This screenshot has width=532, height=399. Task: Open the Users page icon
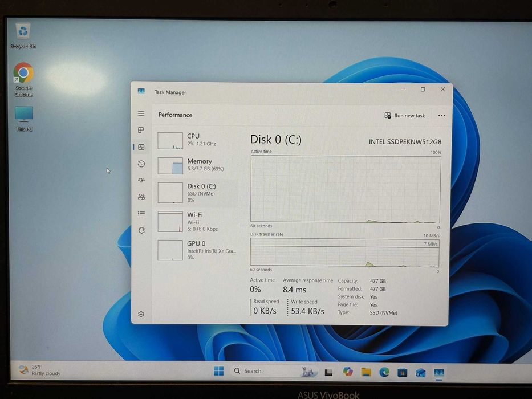(x=141, y=197)
